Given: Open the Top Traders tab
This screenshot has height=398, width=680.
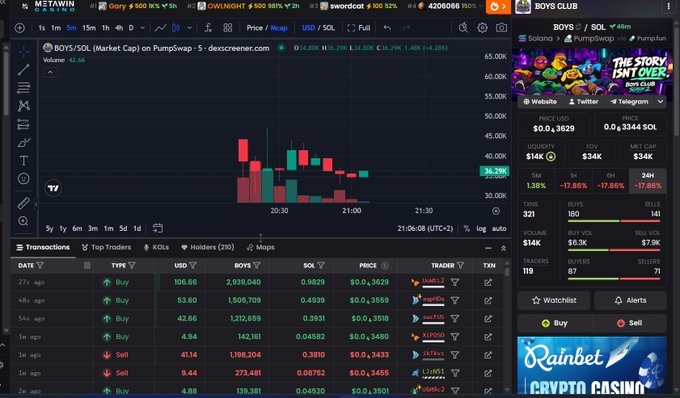Looking at the screenshot, I should [x=106, y=247].
